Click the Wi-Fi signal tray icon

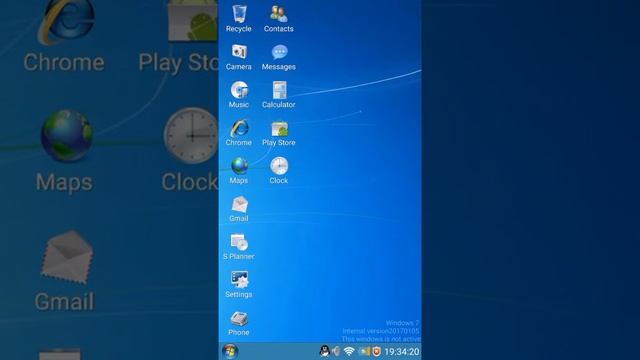click(349, 351)
